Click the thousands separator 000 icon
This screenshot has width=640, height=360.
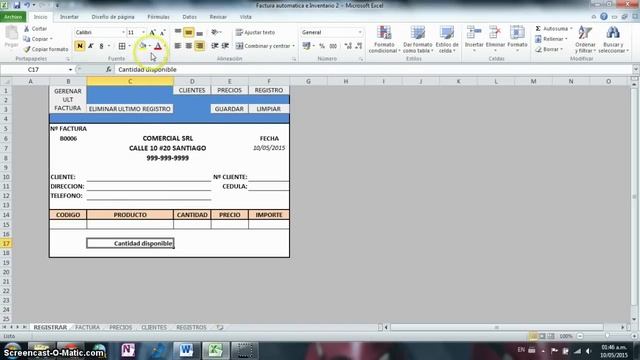click(333, 46)
